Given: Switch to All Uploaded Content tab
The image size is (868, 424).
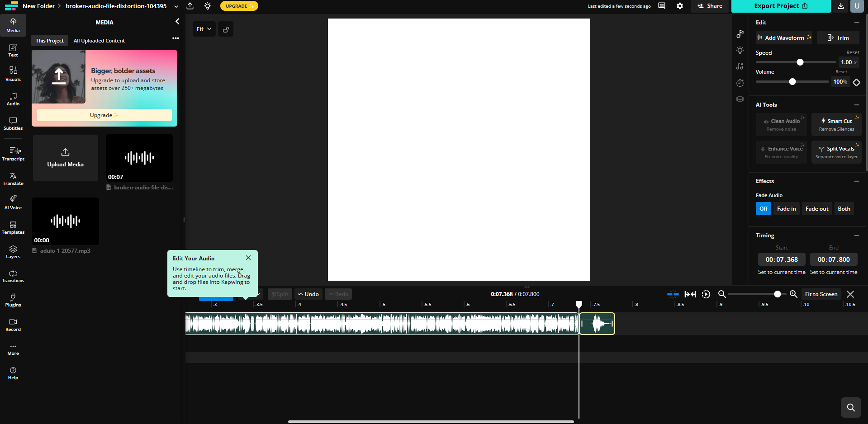Looking at the screenshot, I should [x=99, y=41].
